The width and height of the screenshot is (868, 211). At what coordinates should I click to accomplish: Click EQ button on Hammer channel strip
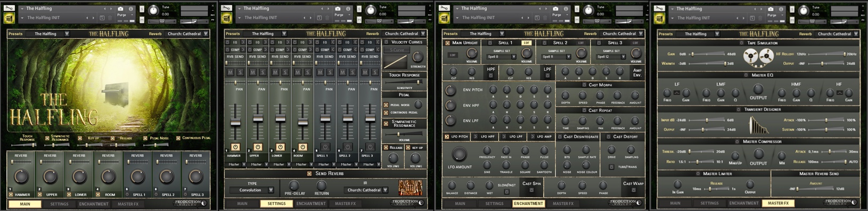(235, 42)
